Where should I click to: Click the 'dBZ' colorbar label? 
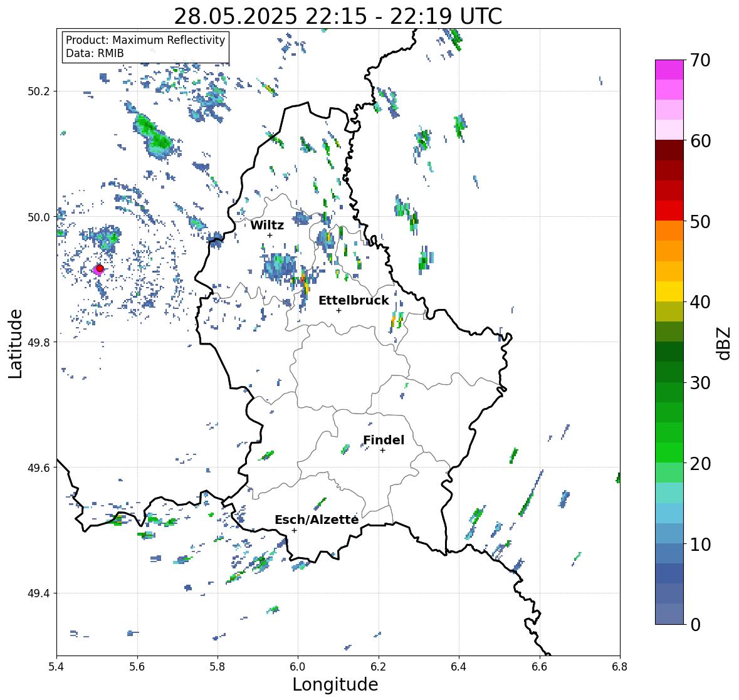pos(725,343)
